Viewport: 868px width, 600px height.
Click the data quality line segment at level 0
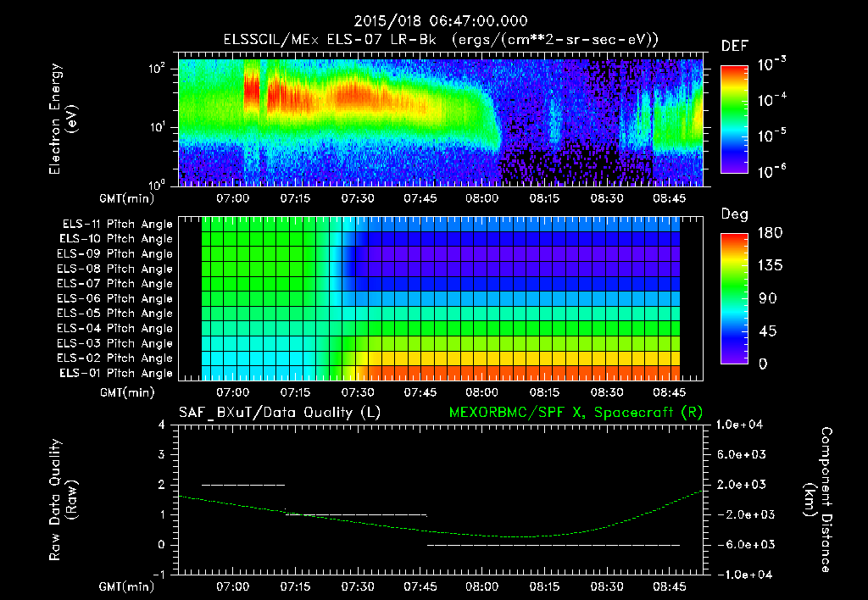[554, 545]
